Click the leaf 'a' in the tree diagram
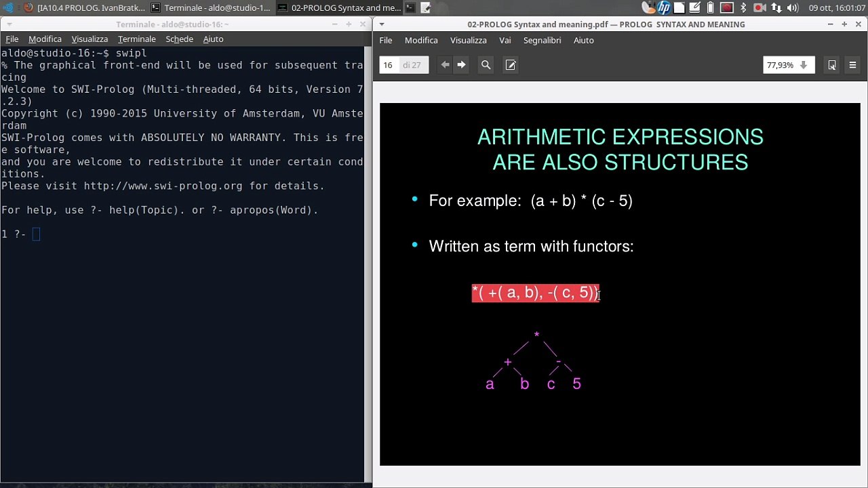868x488 pixels. tap(490, 384)
